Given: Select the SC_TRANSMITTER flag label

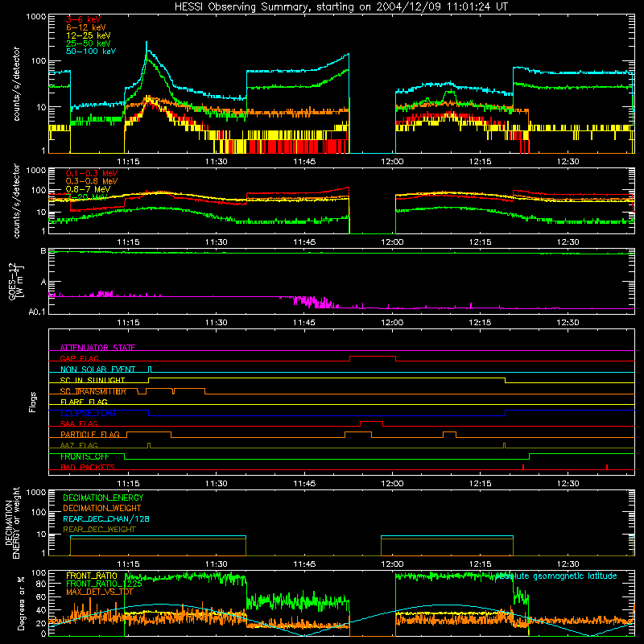Looking at the screenshot, I should [x=93, y=391].
